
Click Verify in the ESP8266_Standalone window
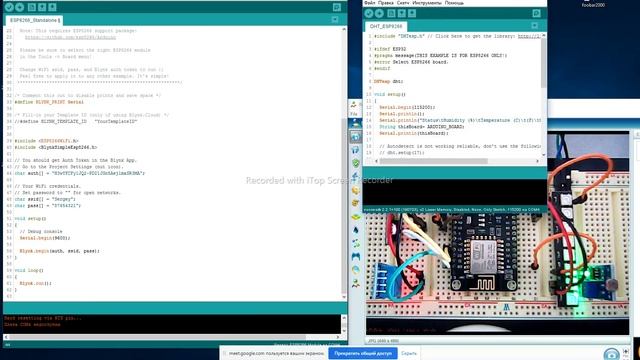point(9,7)
